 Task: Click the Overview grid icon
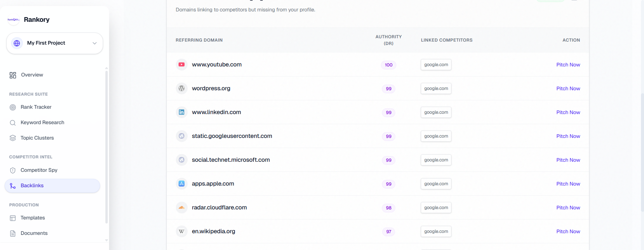pyautogui.click(x=13, y=75)
